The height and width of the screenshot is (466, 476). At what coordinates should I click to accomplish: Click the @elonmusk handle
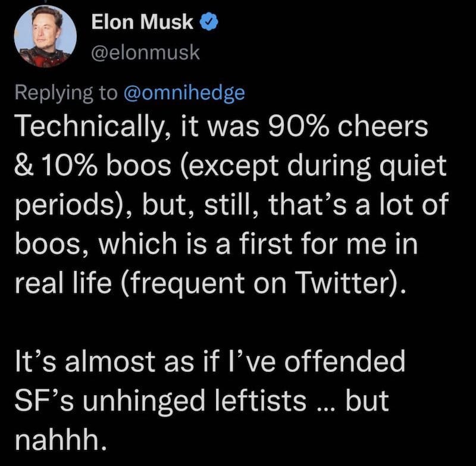[145, 53]
